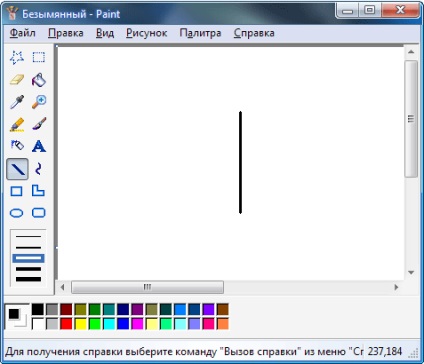Choose the Rectangle shape tool
424x364 pixels.
pyautogui.click(x=17, y=191)
